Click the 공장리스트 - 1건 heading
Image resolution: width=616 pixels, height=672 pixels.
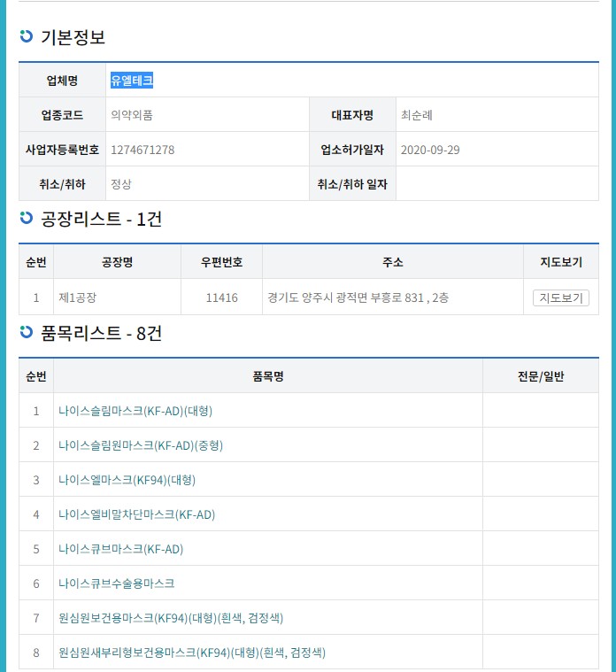pyautogui.click(x=101, y=219)
